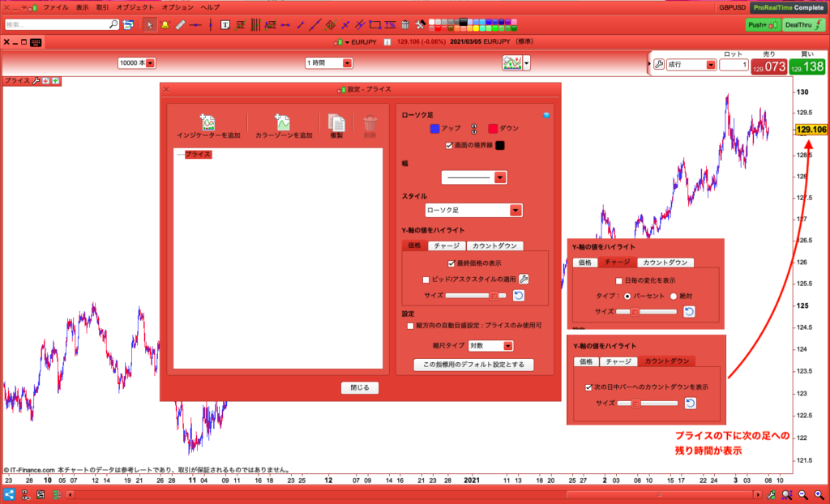Image resolution: width=830 pixels, height=504 pixels.
Task: Open the 取引 menu
Action: [x=103, y=7]
